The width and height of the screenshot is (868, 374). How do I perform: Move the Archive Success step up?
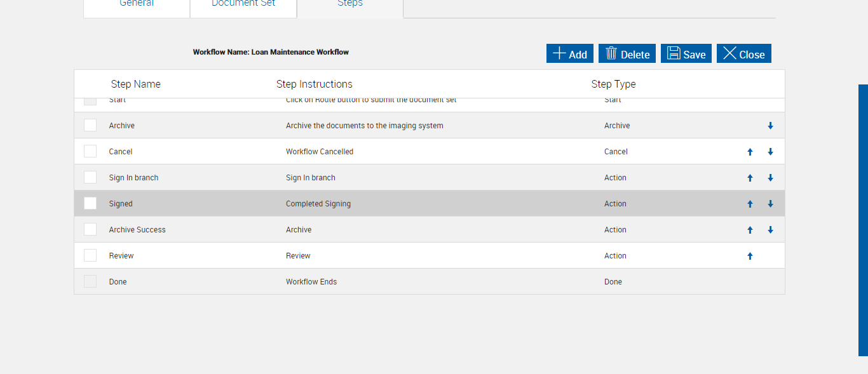[x=750, y=230]
